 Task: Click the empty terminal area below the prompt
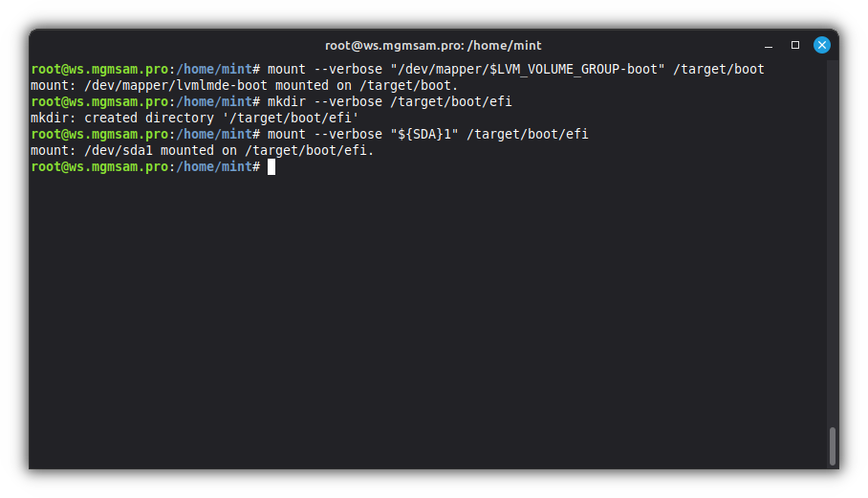430,315
